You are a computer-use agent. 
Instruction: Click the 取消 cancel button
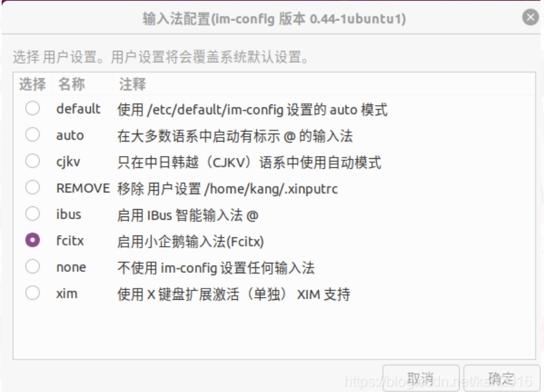[421, 379]
